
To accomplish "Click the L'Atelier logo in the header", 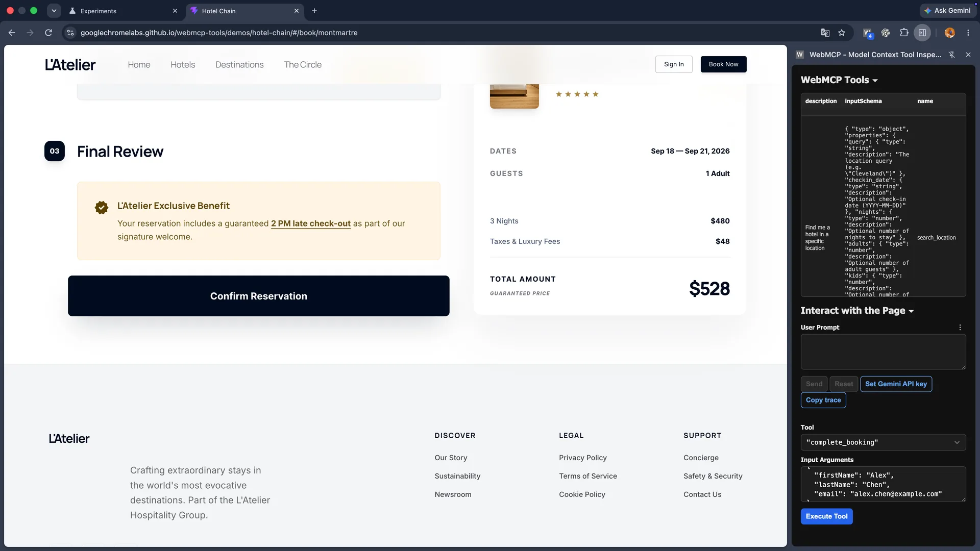I will click(x=70, y=65).
